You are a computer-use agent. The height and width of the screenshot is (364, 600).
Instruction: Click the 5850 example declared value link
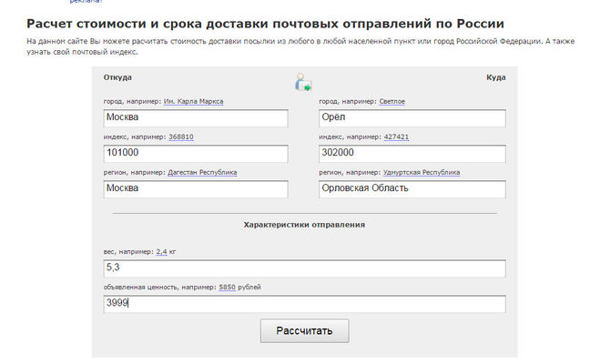tap(226, 287)
